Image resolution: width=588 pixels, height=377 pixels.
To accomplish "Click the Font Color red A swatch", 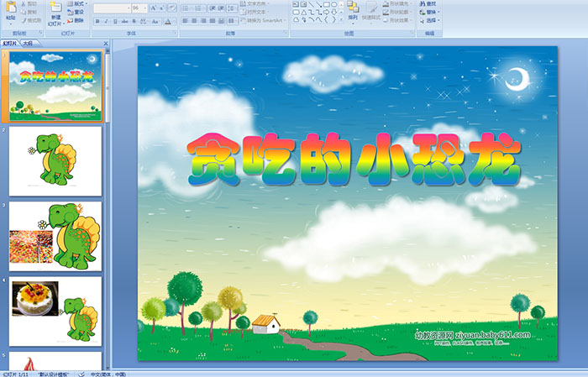I will point(168,21).
